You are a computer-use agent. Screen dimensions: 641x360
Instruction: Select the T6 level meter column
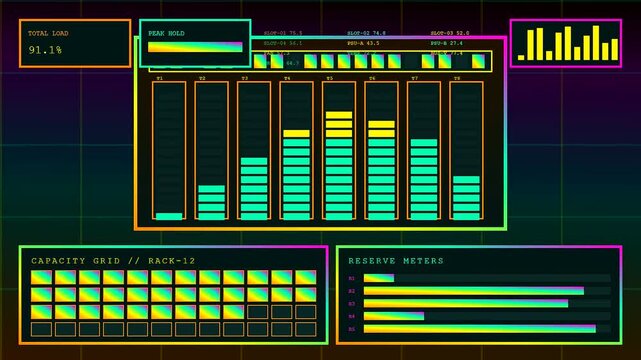[x=381, y=151]
